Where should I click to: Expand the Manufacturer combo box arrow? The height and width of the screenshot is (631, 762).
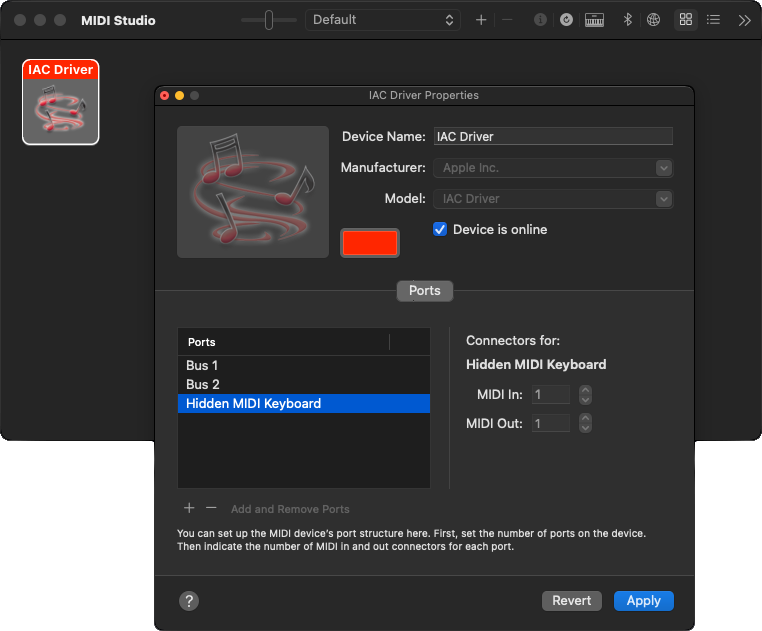click(x=663, y=168)
